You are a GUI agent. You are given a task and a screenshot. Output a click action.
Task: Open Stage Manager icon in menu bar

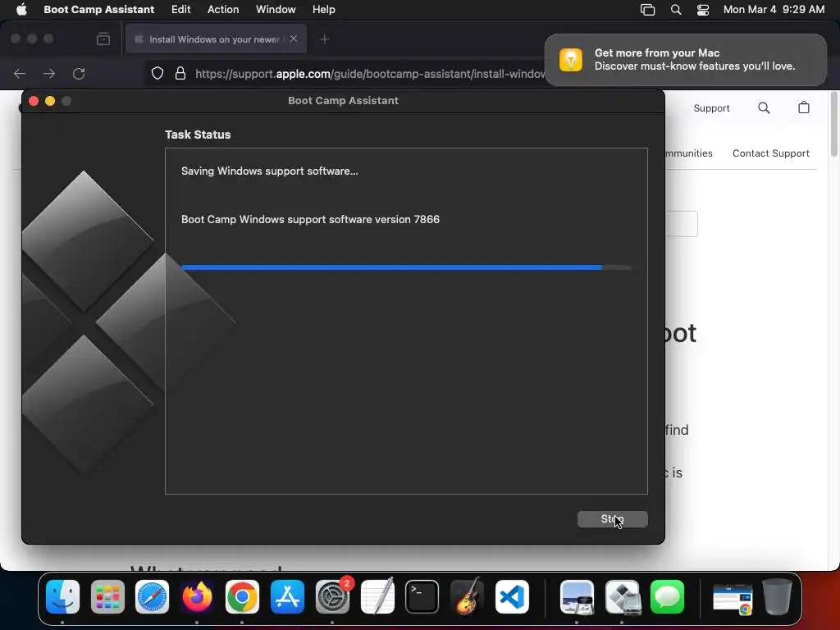[648, 10]
